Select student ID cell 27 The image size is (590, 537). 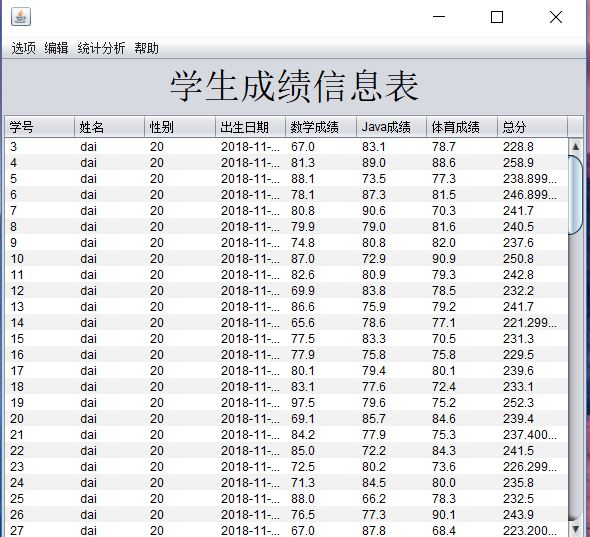pos(40,530)
